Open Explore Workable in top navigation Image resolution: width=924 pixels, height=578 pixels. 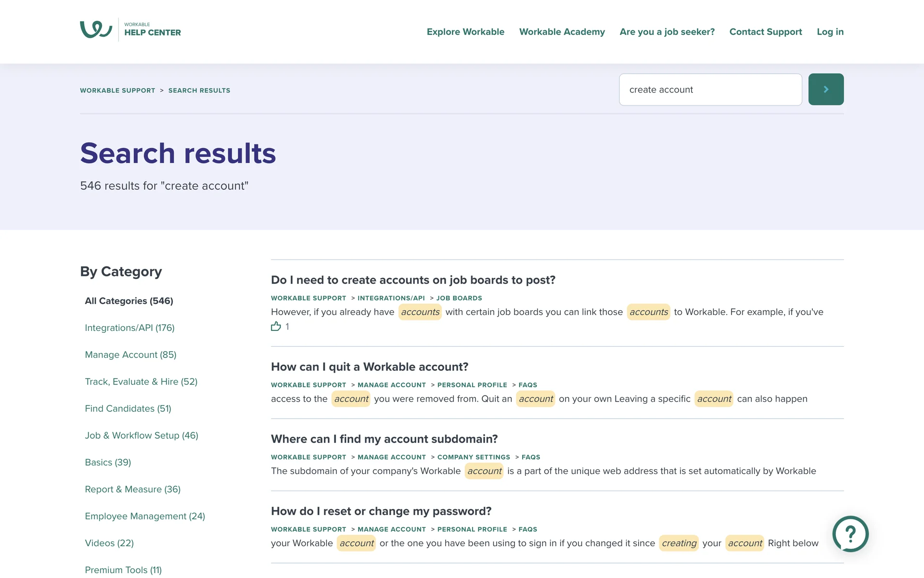[465, 32]
